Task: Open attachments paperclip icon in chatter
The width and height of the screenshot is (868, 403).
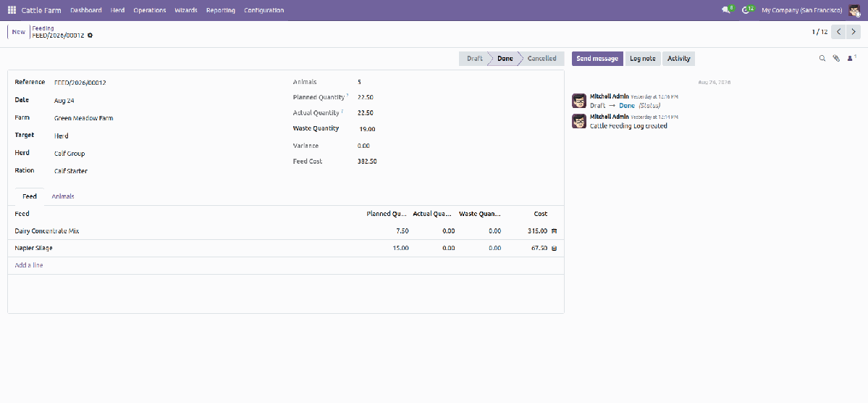Action: click(836, 58)
